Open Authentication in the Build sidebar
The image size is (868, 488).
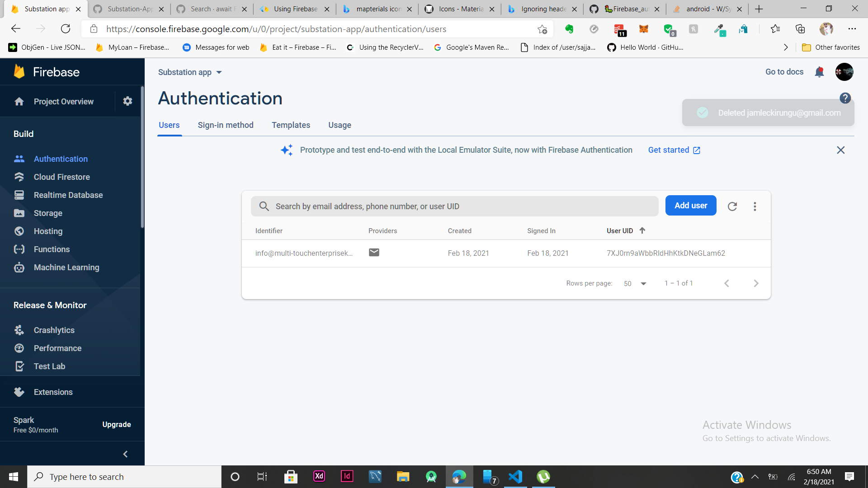61,159
